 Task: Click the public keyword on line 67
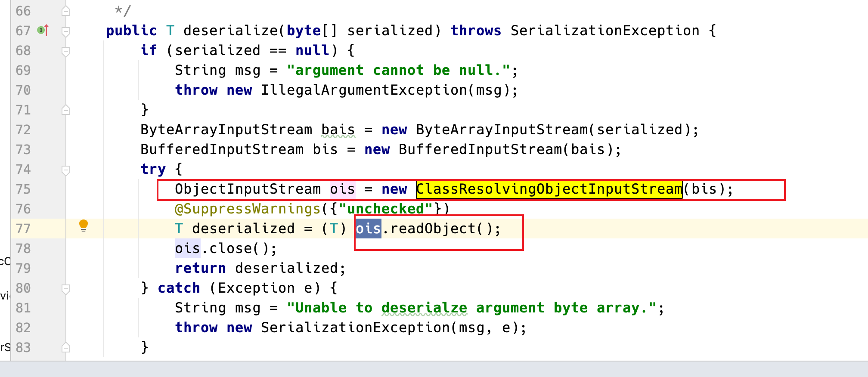coord(131,31)
